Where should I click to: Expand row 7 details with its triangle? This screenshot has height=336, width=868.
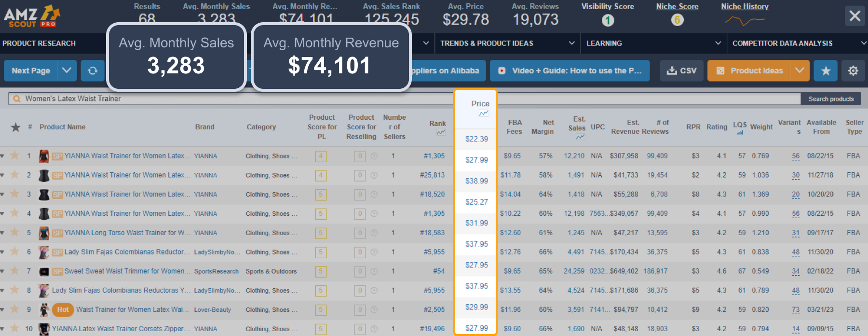pyautogui.click(x=2, y=271)
